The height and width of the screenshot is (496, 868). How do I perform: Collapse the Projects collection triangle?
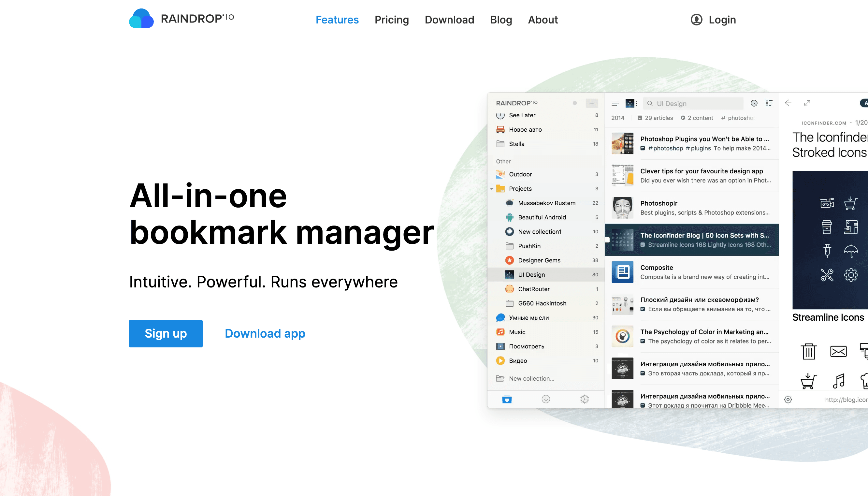[x=492, y=189]
